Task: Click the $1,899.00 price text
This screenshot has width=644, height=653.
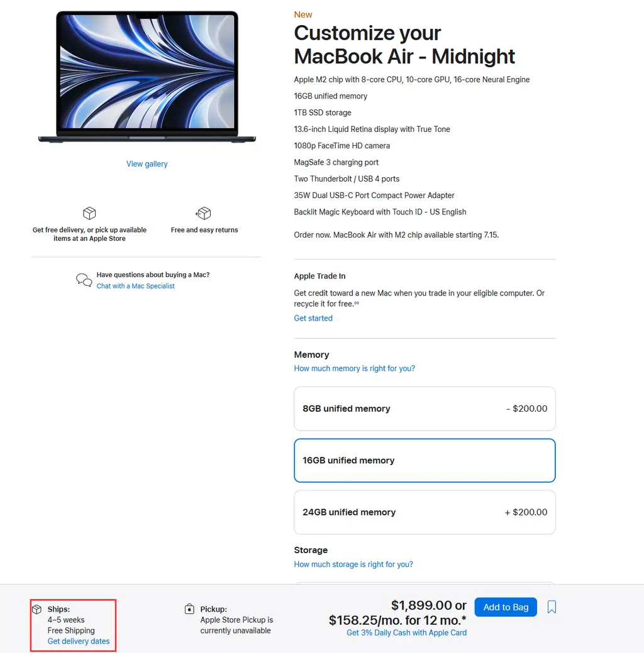Action: tap(421, 605)
